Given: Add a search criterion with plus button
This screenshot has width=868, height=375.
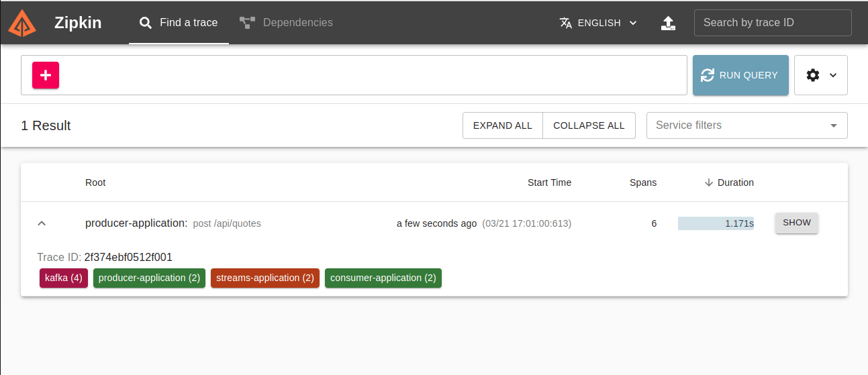Looking at the screenshot, I should click(x=46, y=75).
